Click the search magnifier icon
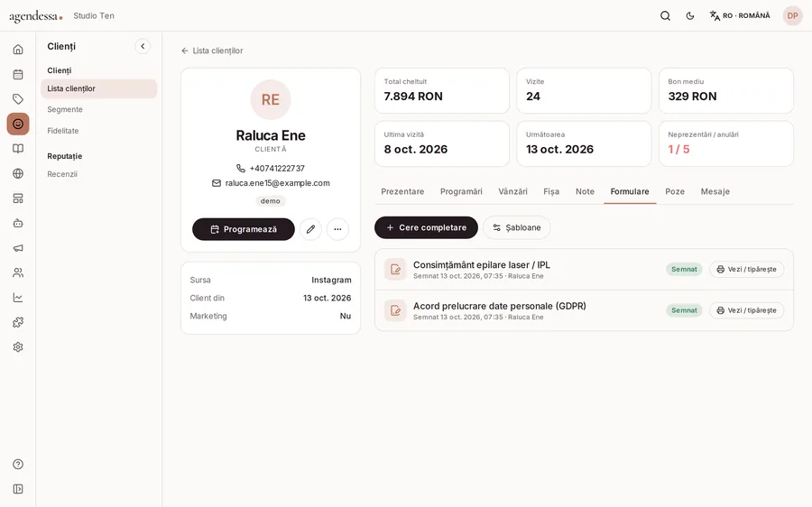 (x=666, y=16)
